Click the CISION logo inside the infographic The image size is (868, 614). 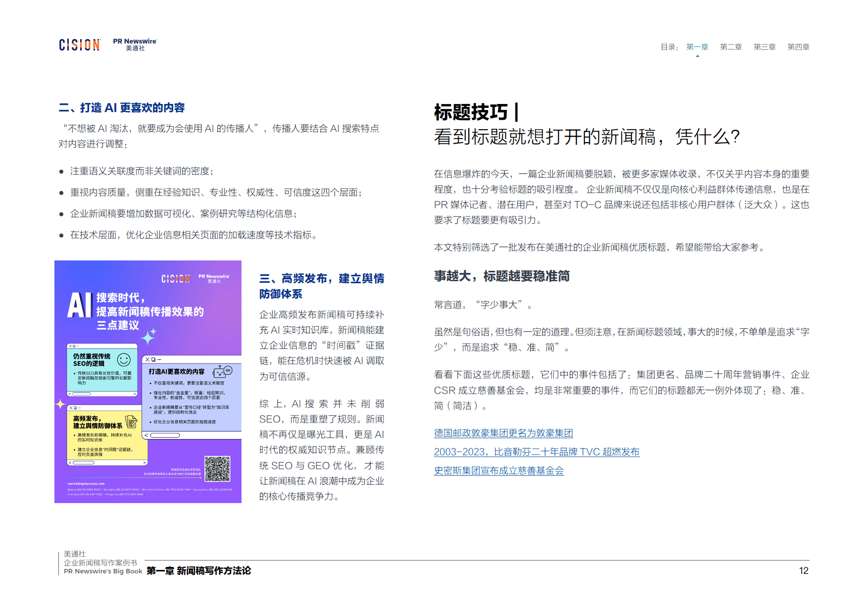click(176, 279)
